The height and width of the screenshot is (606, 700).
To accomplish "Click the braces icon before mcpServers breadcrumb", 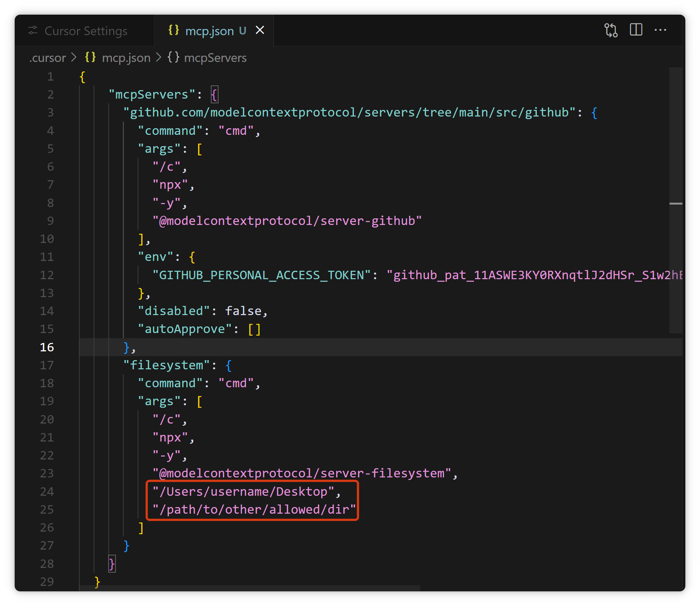I will click(x=173, y=58).
